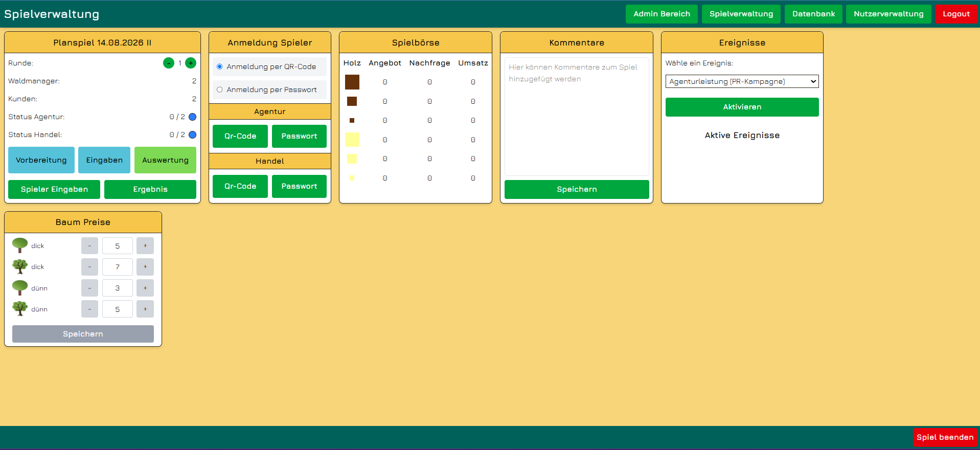Show the Ergebnis page

150,189
